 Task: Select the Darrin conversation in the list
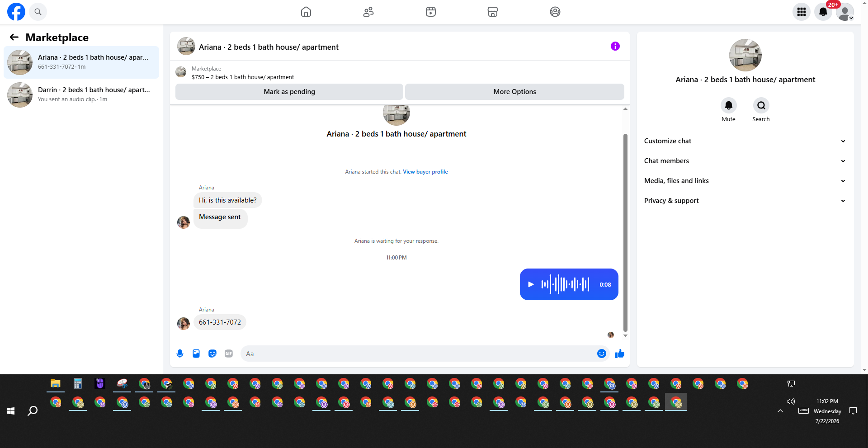(x=81, y=95)
